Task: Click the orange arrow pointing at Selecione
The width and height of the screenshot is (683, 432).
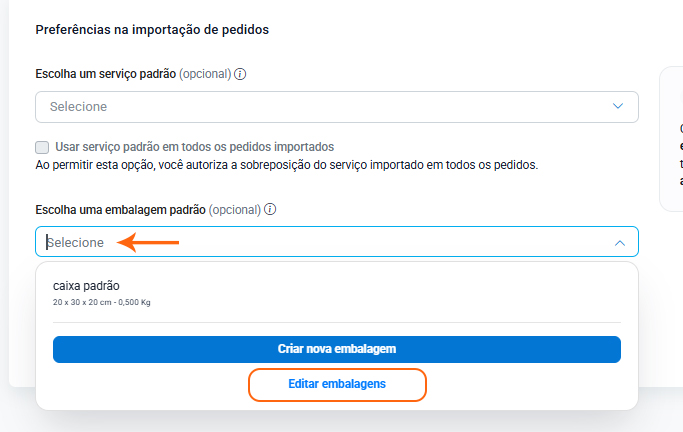Action: coord(148,242)
